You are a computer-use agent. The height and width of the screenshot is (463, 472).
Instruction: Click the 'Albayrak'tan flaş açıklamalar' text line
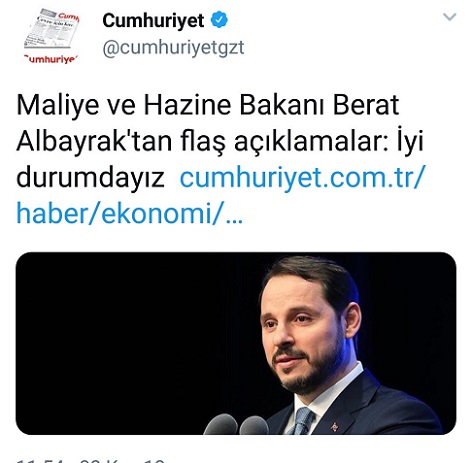(x=199, y=141)
